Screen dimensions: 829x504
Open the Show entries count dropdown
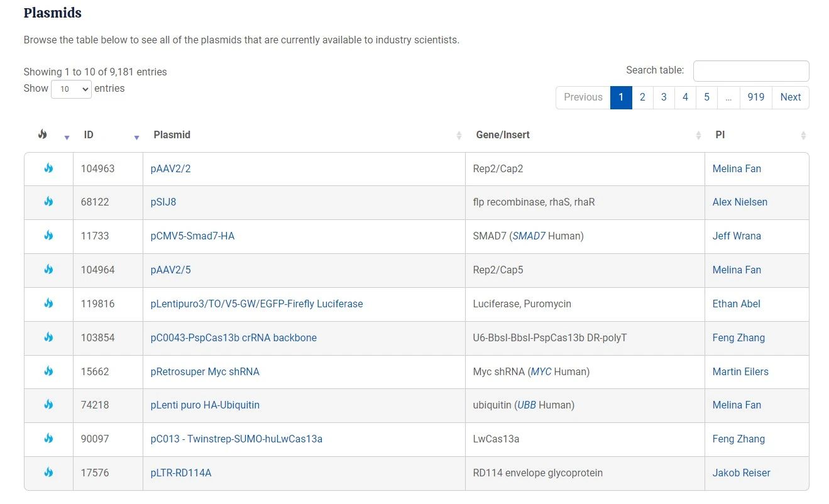tap(71, 89)
